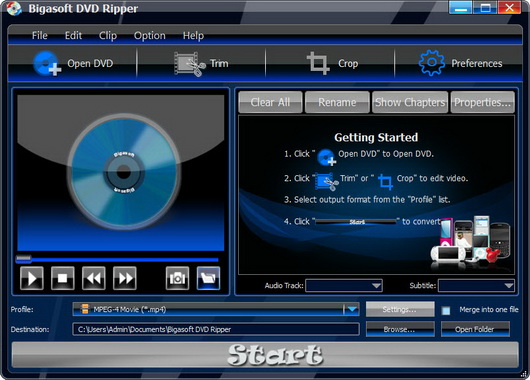Rewind the preview video
The height and width of the screenshot is (380, 530).
(x=94, y=278)
